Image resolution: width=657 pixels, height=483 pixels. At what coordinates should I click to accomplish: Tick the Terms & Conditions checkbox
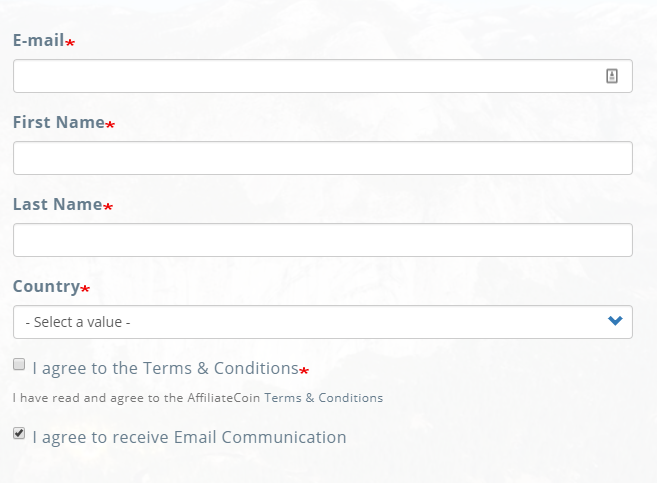pos(19,365)
